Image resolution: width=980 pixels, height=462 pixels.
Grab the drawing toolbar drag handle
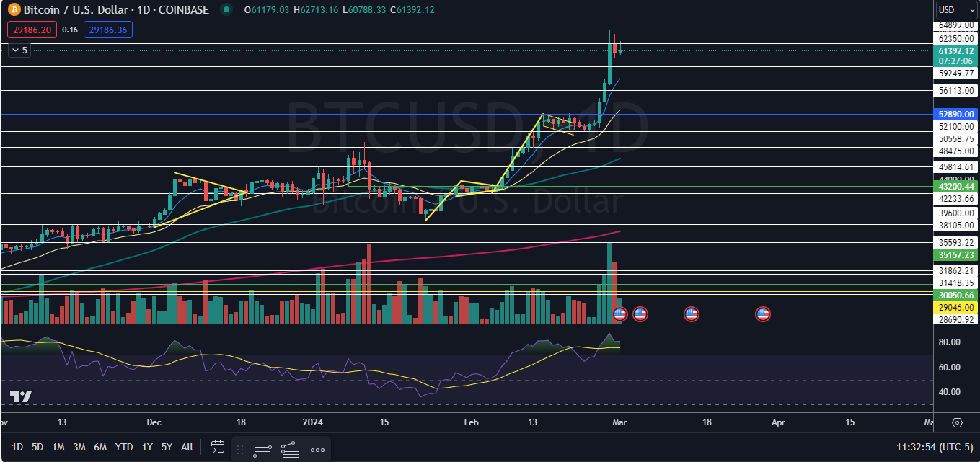point(240,448)
